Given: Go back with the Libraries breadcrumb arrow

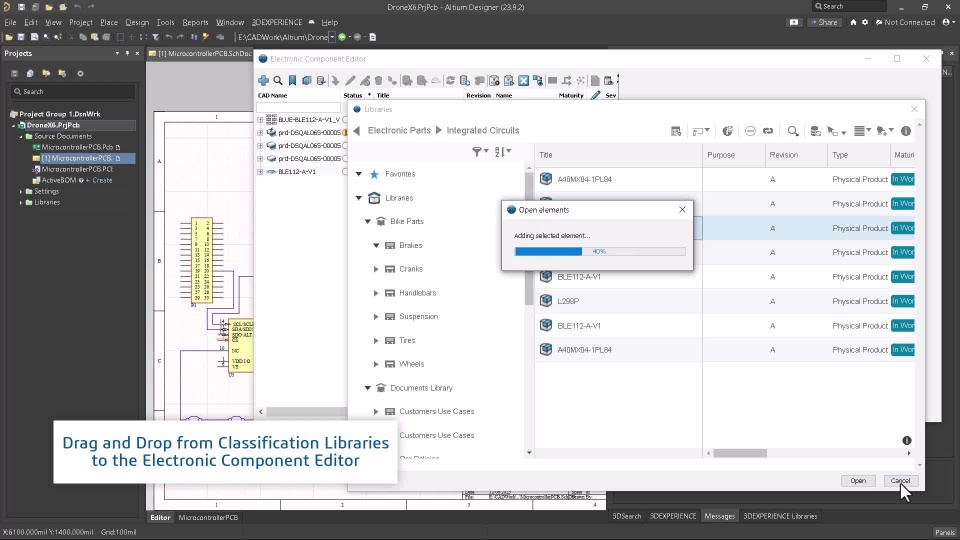Looking at the screenshot, I should [x=357, y=130].
